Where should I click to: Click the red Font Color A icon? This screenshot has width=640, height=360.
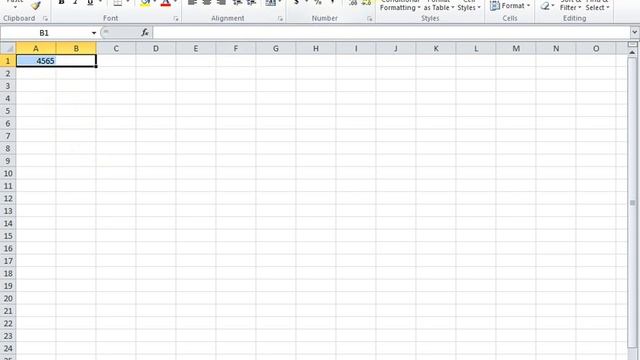click(165, 3)
